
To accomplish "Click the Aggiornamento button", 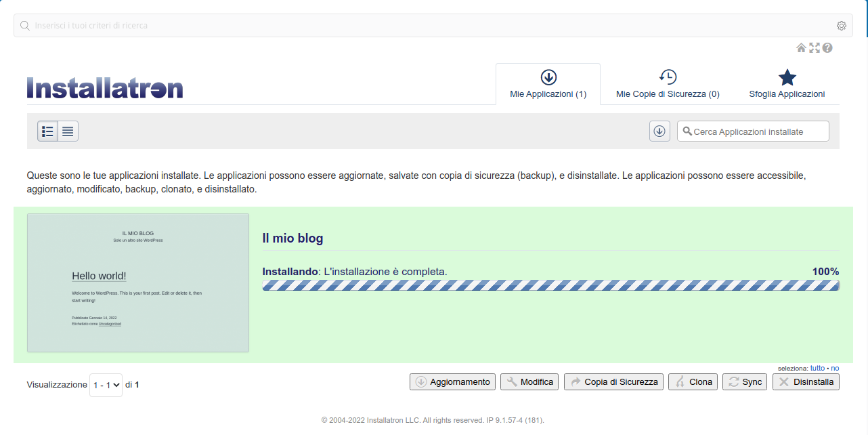I will (452, 382).
